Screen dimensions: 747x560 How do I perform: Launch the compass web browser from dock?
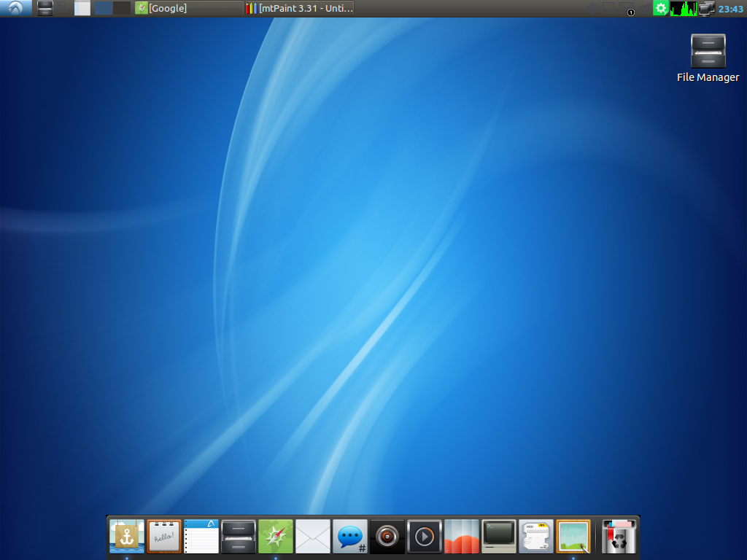(x=276, y=537)
